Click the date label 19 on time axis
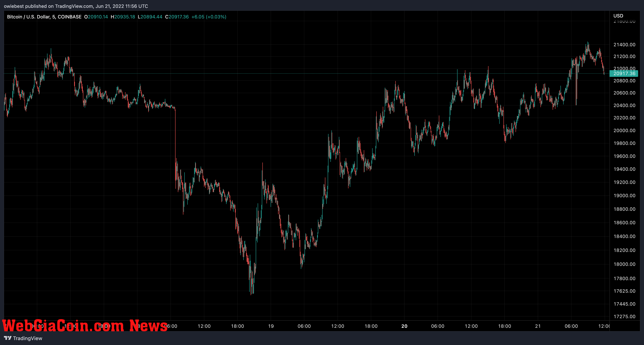This screenshot has height=345, width=644. pyautogui.click(x=271, y=326)
